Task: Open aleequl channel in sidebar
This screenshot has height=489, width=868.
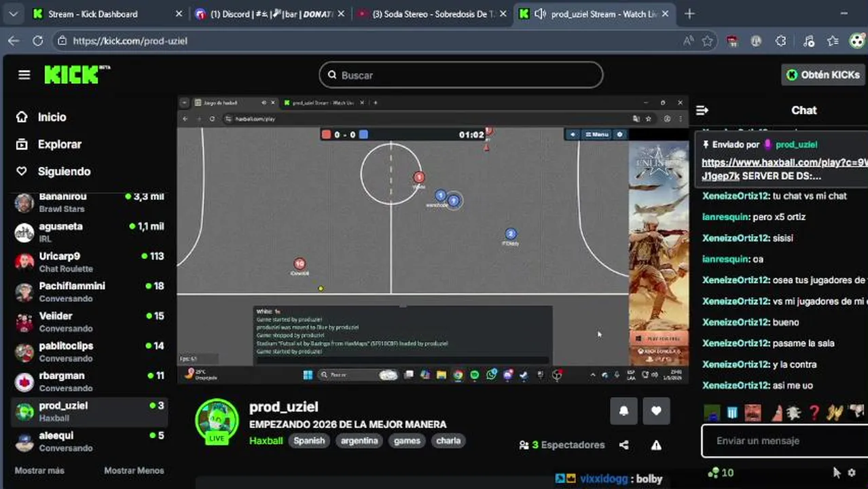Action: click(x=90, y=441)
